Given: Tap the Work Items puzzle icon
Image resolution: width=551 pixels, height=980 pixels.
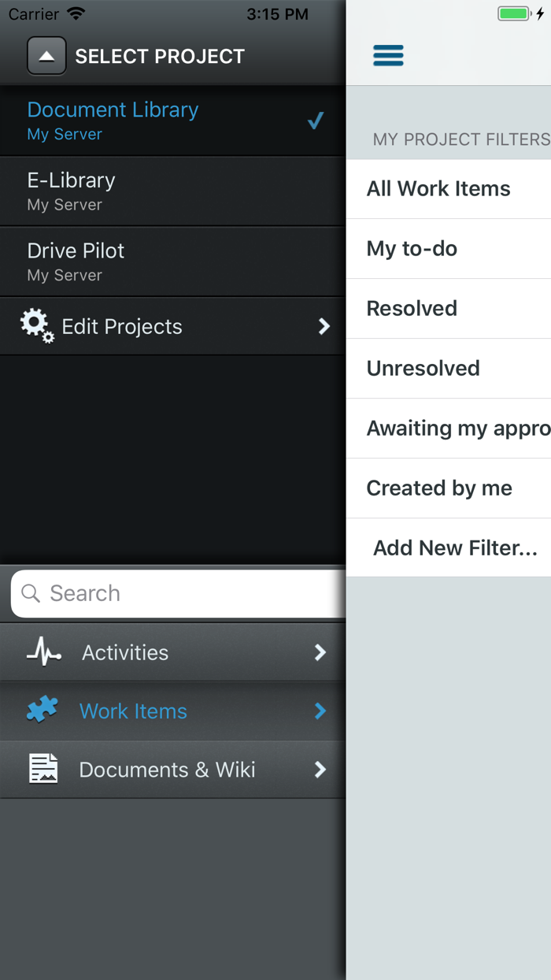Looking at the screenshot, I should [x=43, y=710].
